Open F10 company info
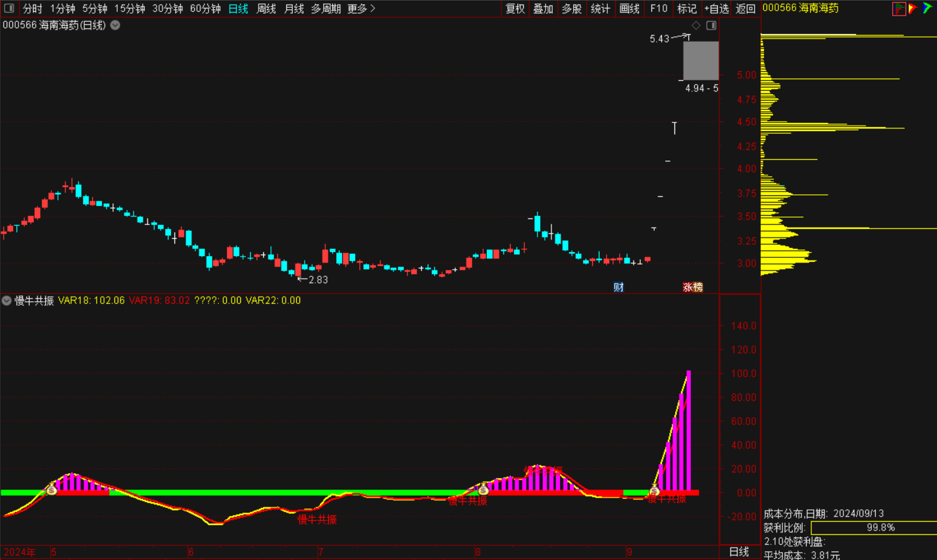Image resolution: width=937 pixels, height=560 pixels. (x=659, y=9)
